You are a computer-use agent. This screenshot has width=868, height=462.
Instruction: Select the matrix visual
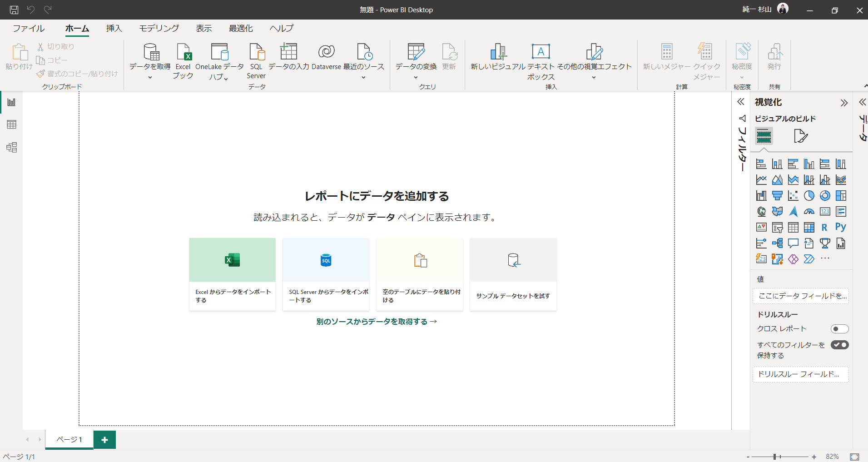pos(809,228)
